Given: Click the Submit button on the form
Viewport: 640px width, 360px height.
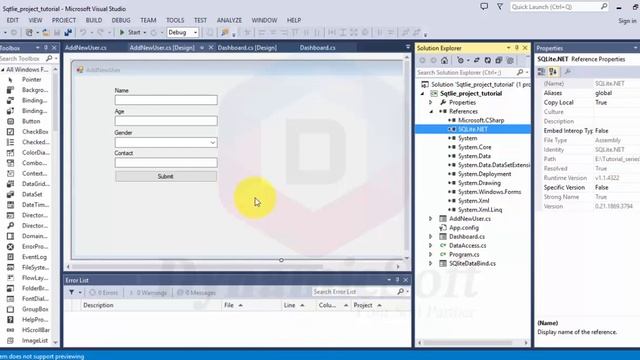Looking at the screenshot, I should tap(166, 176).
